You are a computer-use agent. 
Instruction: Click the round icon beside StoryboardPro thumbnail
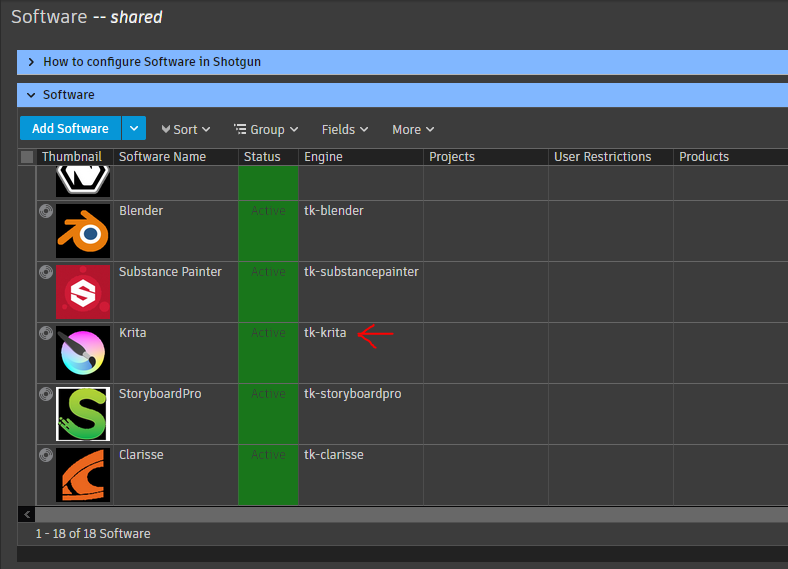[46, 394]
